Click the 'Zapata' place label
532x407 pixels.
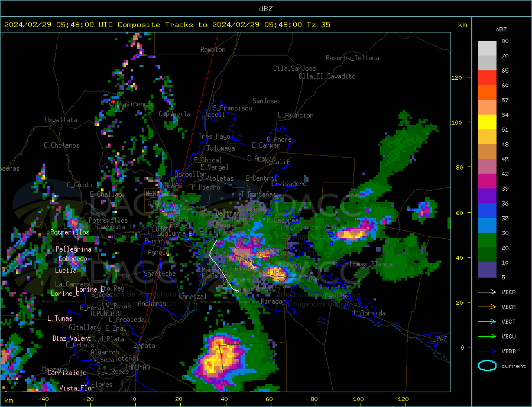pos(145,346)
